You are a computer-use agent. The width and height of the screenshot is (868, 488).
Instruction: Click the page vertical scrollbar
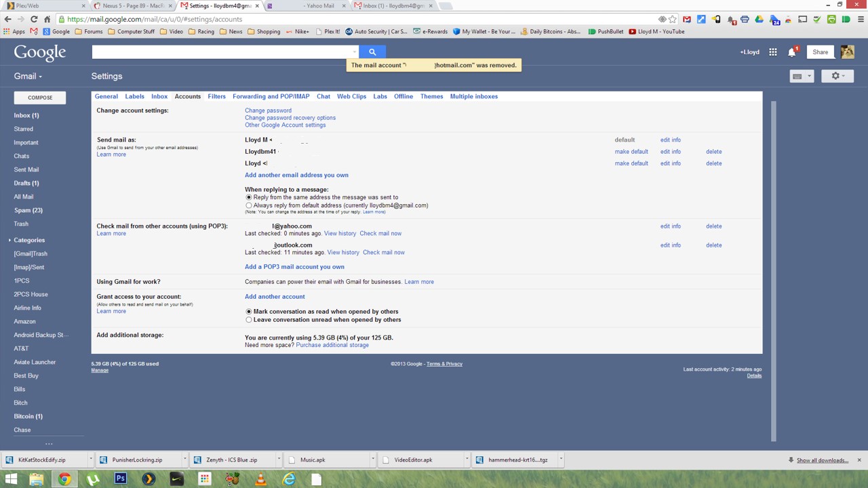774,271
